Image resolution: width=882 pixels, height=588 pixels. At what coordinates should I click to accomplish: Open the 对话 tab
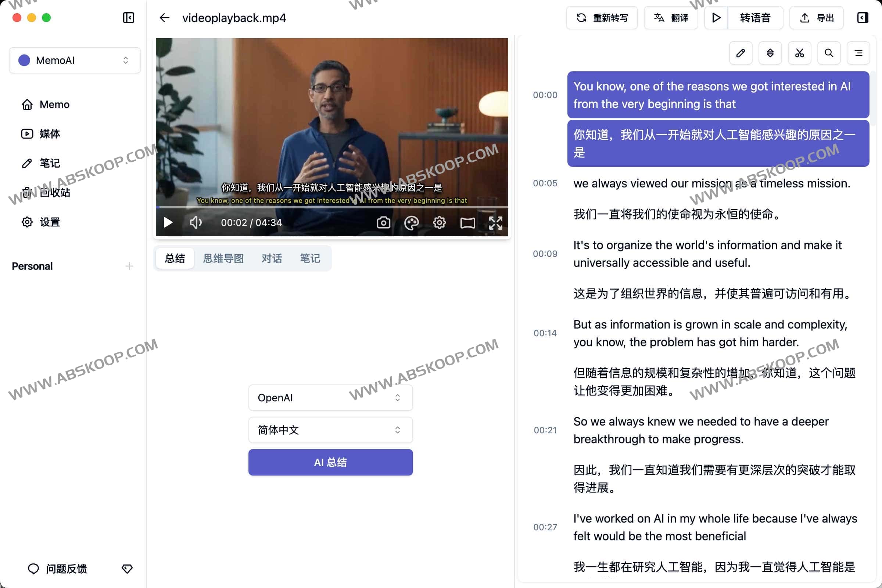pyautogui.click(x=272, y=258)
